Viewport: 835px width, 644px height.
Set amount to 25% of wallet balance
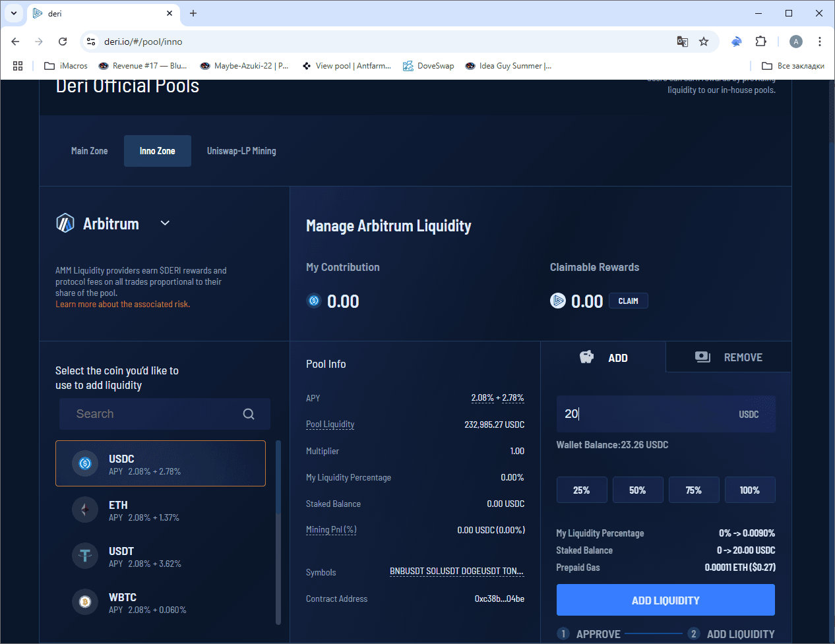click(582, 490)
